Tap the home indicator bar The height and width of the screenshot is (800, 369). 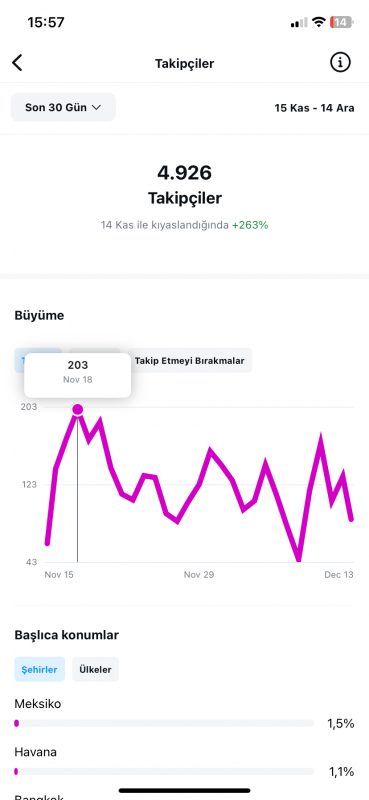point(184,790)
